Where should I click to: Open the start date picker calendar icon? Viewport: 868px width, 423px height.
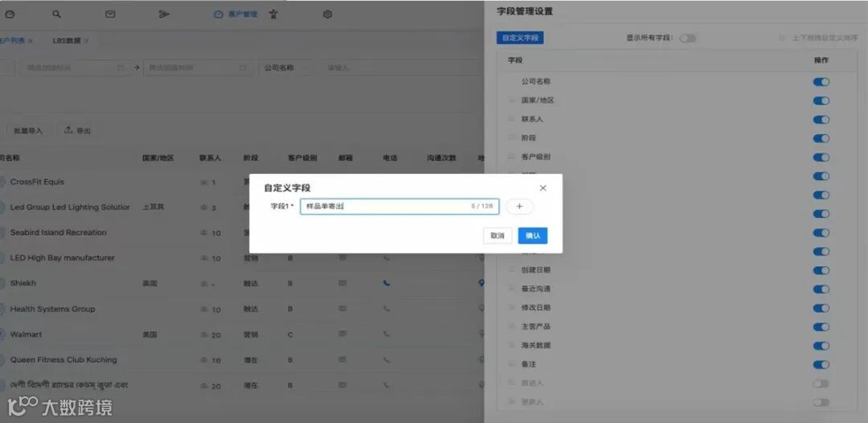click(120, 68)
